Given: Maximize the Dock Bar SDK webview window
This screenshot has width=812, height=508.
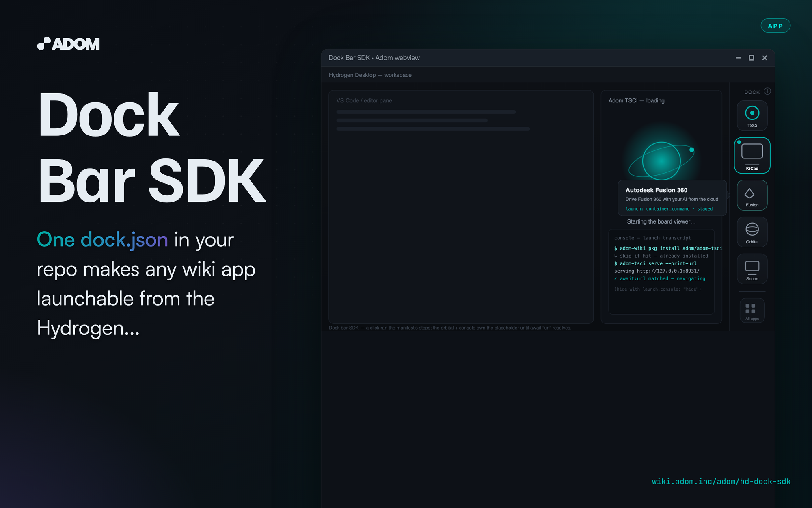Looking at the screenshot, I should tap(752, 58).
